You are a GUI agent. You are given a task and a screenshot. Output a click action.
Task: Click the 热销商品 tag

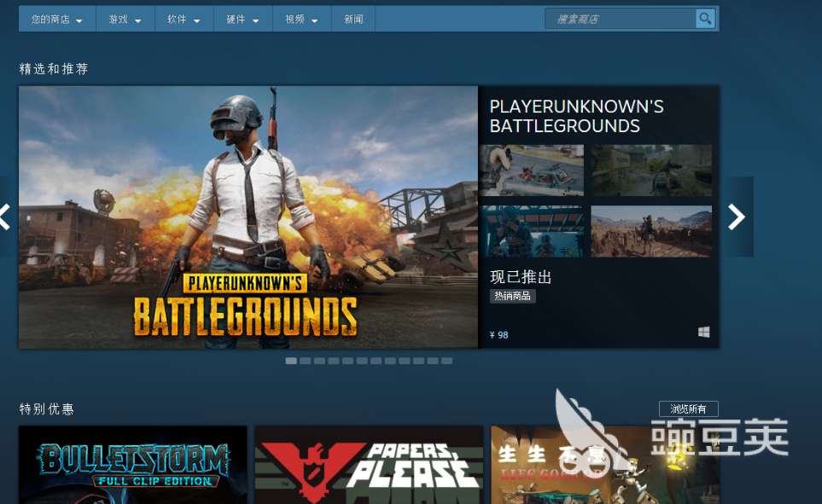point(513,296)
